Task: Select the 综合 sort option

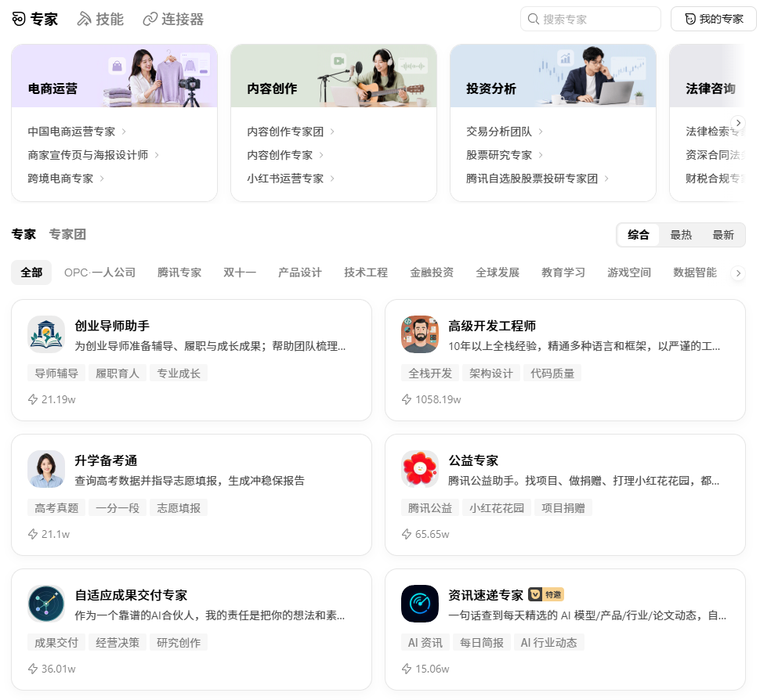Action: (638, 235)
